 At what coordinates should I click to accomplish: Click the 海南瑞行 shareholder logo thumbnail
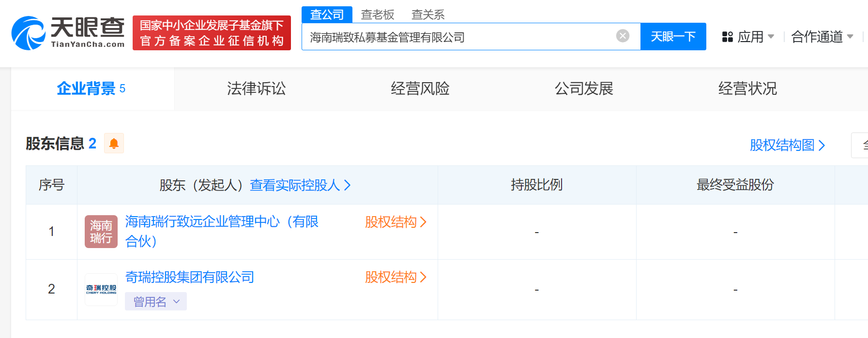pos(101,231)
